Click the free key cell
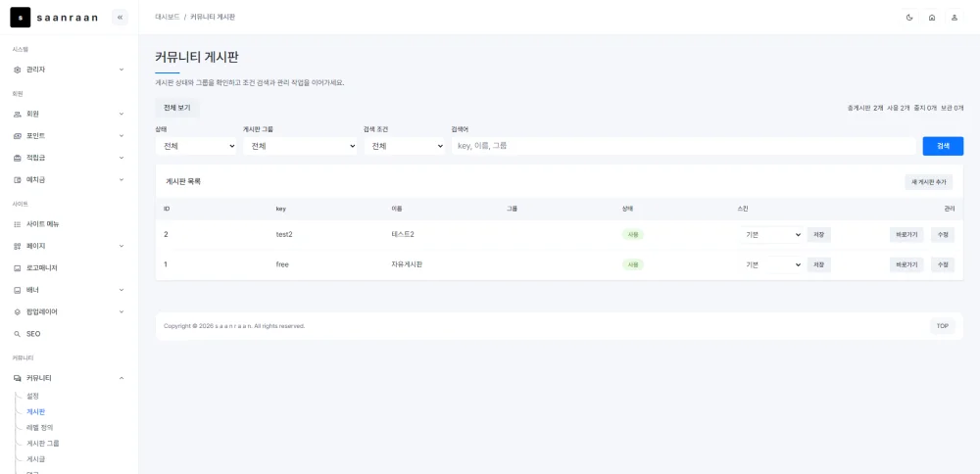This screenshot has height=474, width=980. click(x=282, y=264)
